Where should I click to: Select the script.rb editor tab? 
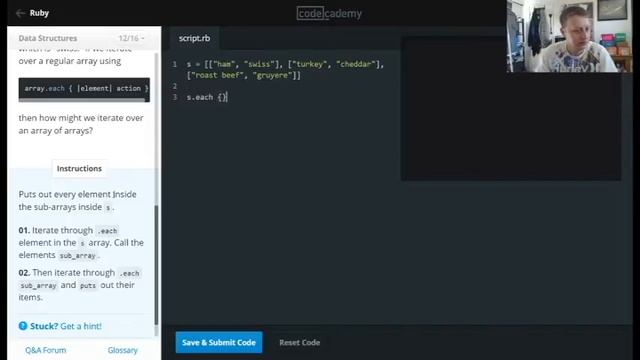pyautogui.click(x=194, y=38)
